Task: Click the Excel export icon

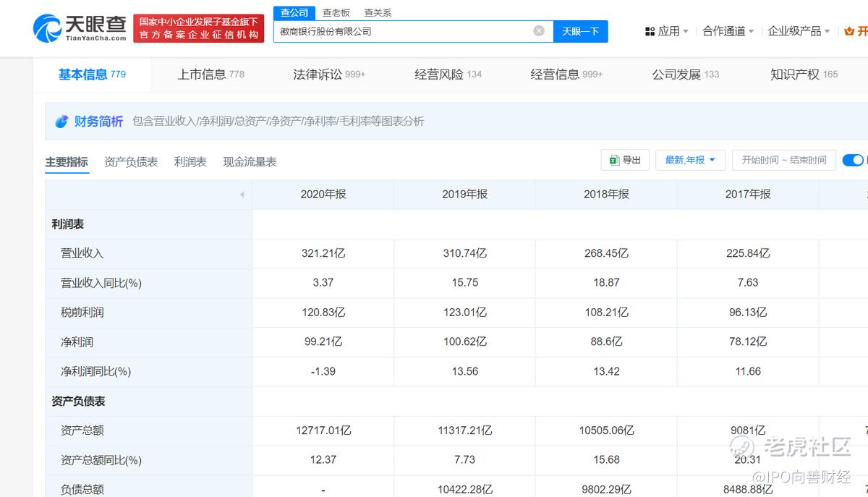Action: pyautogui.click(x=613, y=160)
